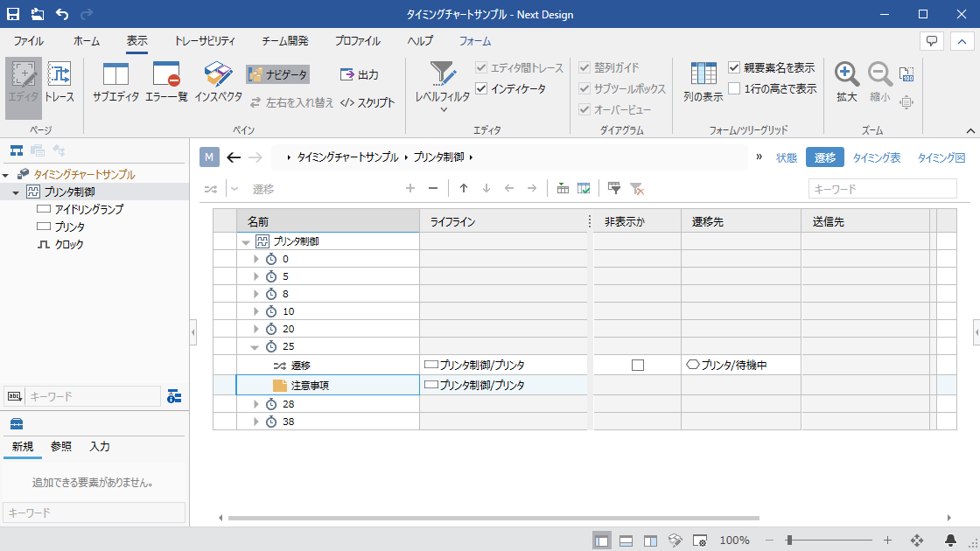Screen dimensions: 980x551
Task: Remove row with the minus icon
Action: point(433,188)
